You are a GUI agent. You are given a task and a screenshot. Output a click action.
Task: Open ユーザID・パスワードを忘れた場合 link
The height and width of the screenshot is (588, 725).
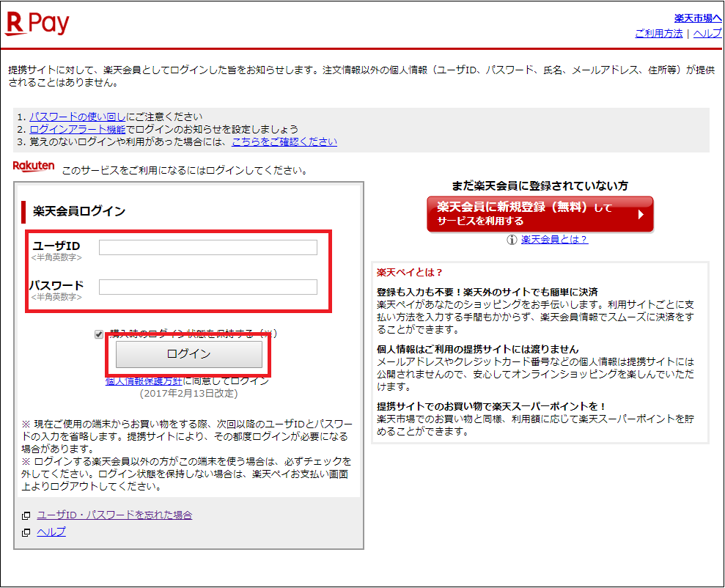point(114,515)
